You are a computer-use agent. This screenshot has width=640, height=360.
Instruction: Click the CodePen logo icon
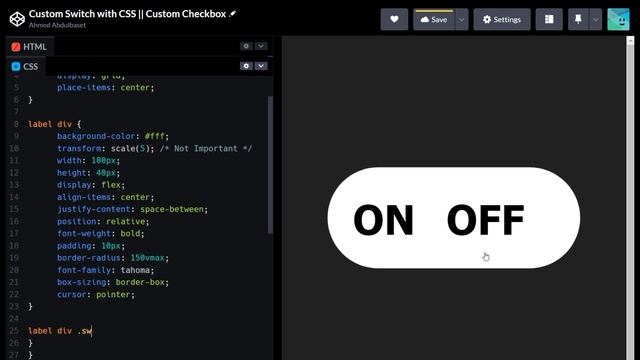click(17, 19)
